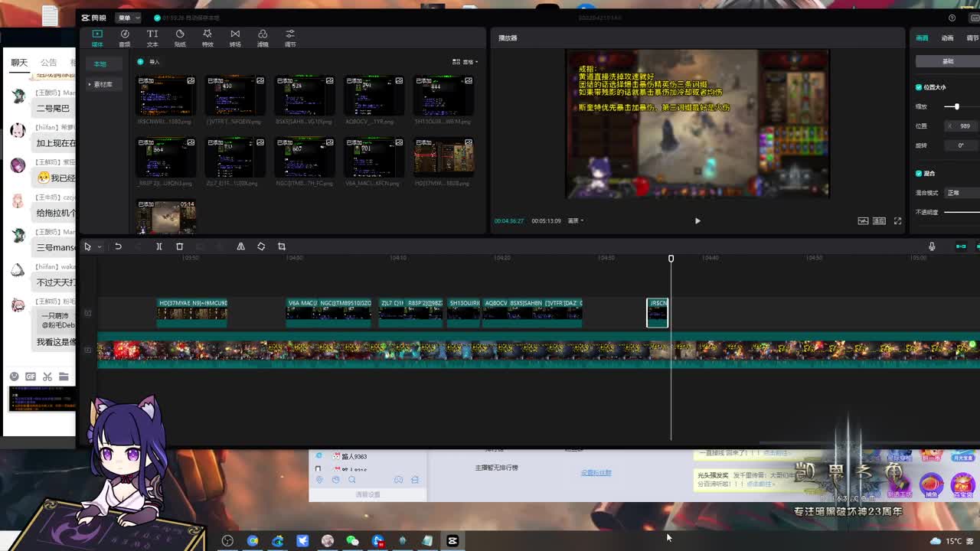Toggle the 混合 blend checkbox
Screen dimensions: 980x551
tap(919, 173)
